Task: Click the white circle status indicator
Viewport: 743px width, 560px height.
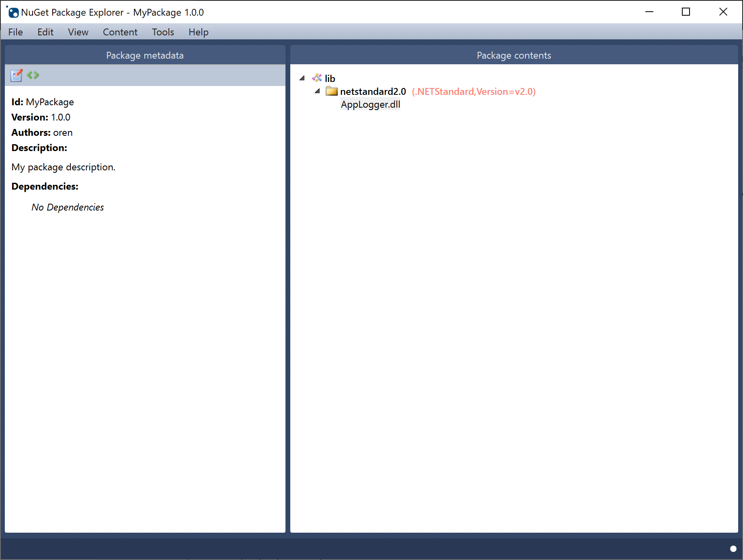Action: point(733,548)
